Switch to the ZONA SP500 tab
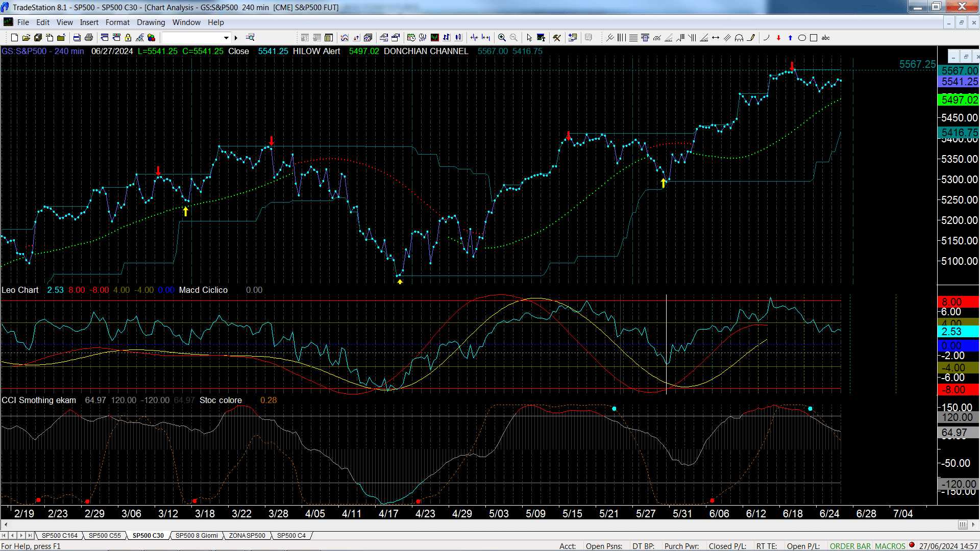 pos(247,536)
